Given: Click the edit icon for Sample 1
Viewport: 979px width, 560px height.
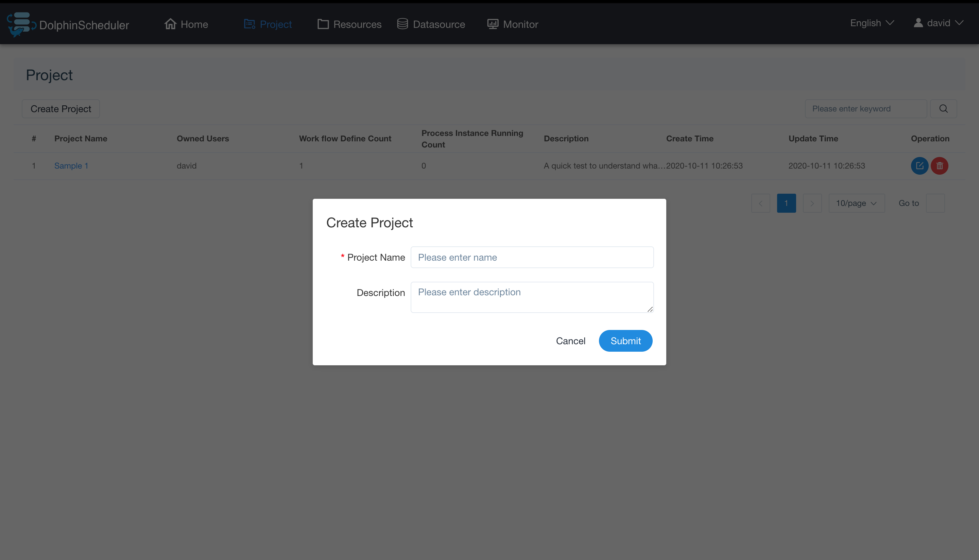Looking at the screenshot, I should (920, 166).
